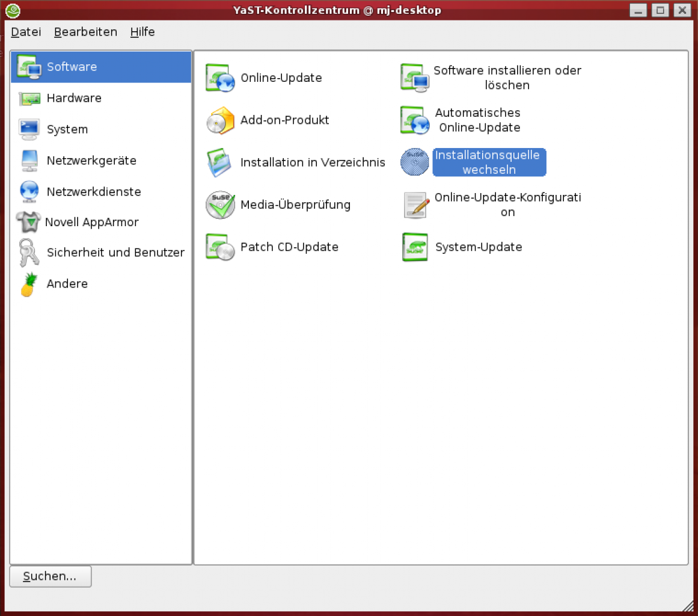This screenshot has width=698, height=616.
Task: Click the Andere pineapple icon
Action: [x=29, y=285]
